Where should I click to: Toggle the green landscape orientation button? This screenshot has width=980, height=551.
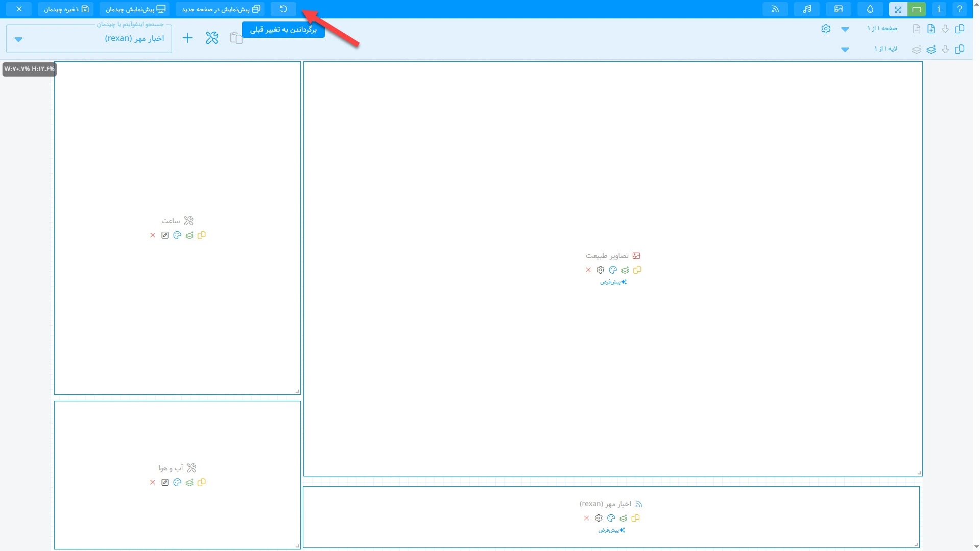coord(917,9)
